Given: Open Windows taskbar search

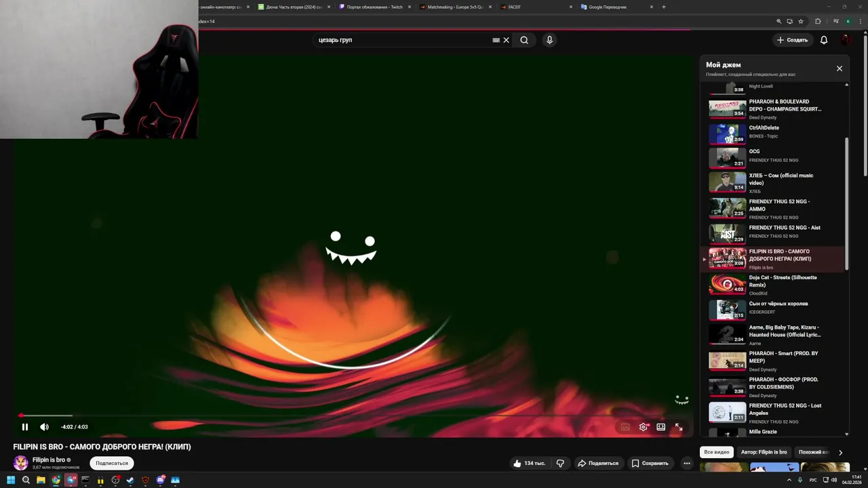Looking at the screenshot, I should tap(26, 480).
